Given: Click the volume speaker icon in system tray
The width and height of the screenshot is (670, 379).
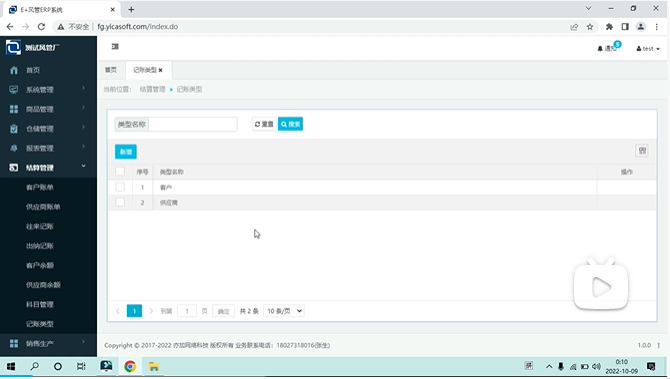Looking at the screenshot, I should point(597,367).
